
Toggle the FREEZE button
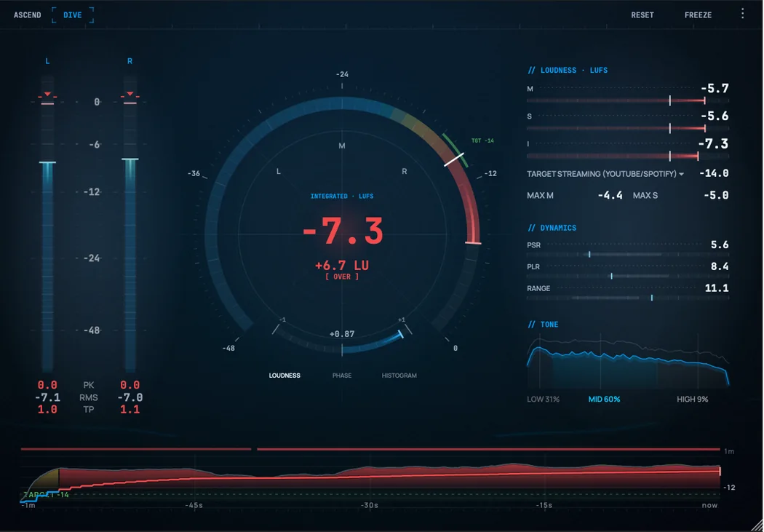point(698,15)
